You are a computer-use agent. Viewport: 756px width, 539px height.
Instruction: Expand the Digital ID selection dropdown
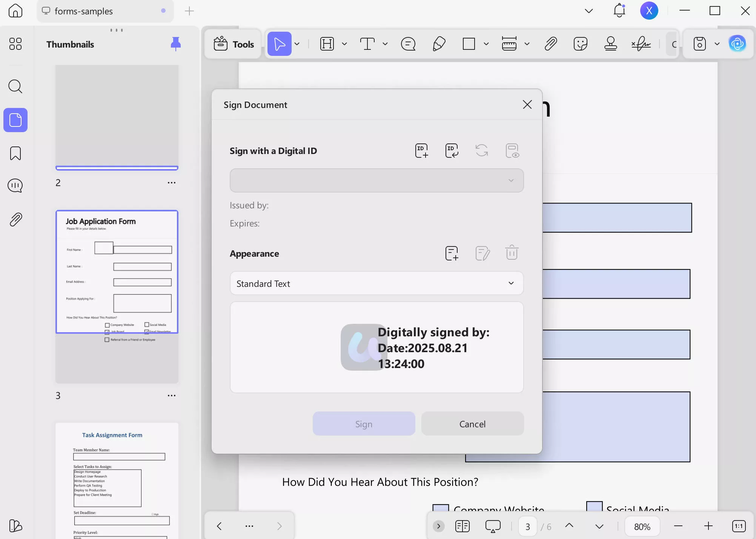click(x=511, y=180)
